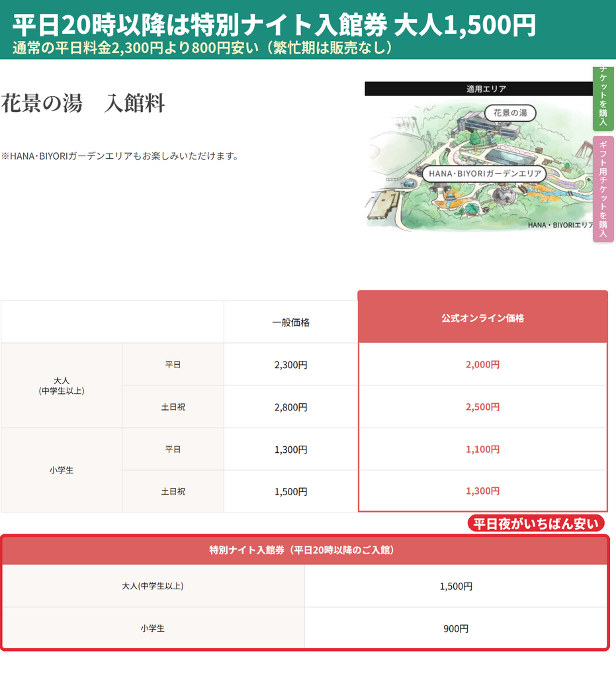Select the 2,300円 adult weekday general price
The width and height of the screenshot is (616, 678).
(x=290, y=365)
